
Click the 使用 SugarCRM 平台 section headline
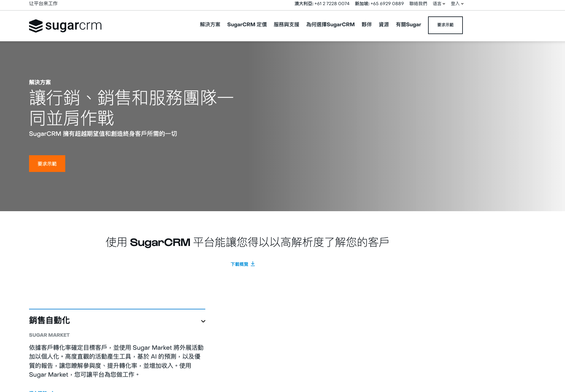coord(247,242)
